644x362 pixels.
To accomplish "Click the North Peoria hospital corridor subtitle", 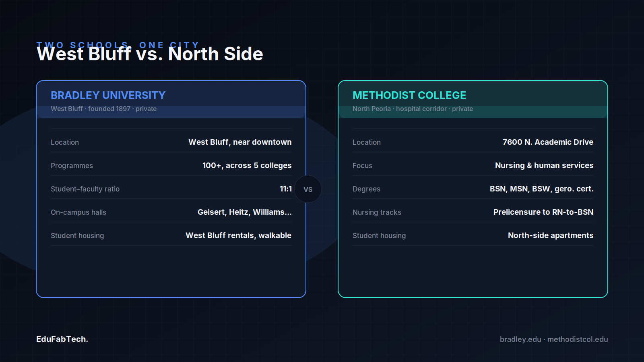I will (x=413, y=109).
